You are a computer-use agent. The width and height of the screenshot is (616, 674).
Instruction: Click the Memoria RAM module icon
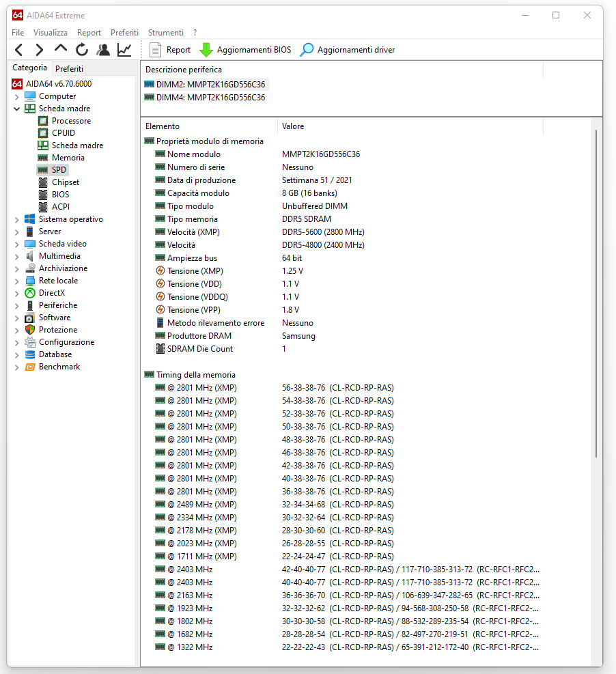[x=43, y=158]
